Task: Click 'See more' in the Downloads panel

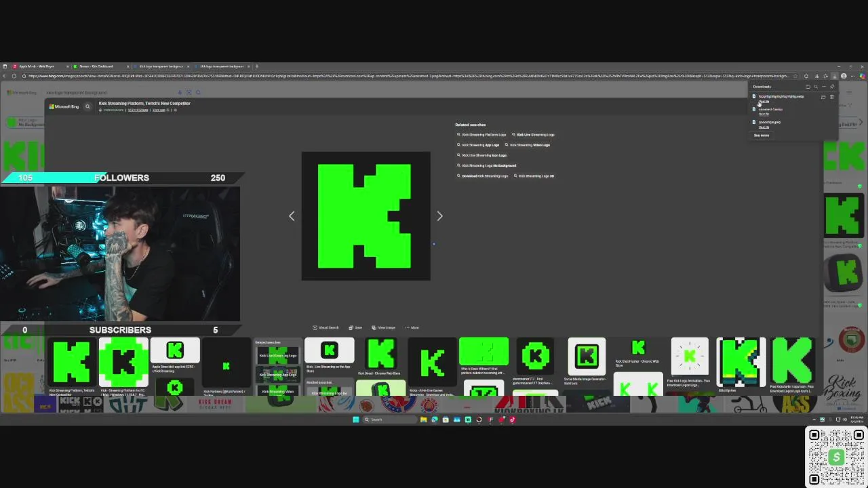Action: [x=762, y=136]
